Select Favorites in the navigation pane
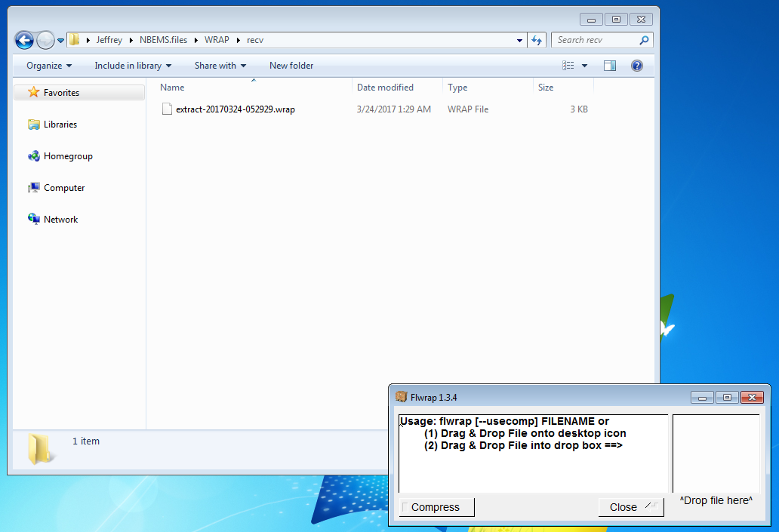This screenshot has height=532, width=779. pyautogui.click(x=79, y=92)
